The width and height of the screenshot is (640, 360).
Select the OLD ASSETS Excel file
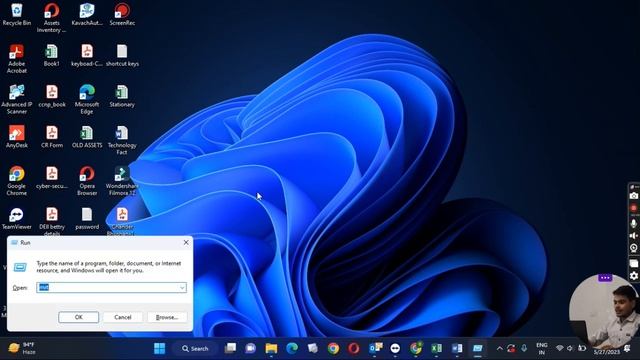click(x=87, y=137)
